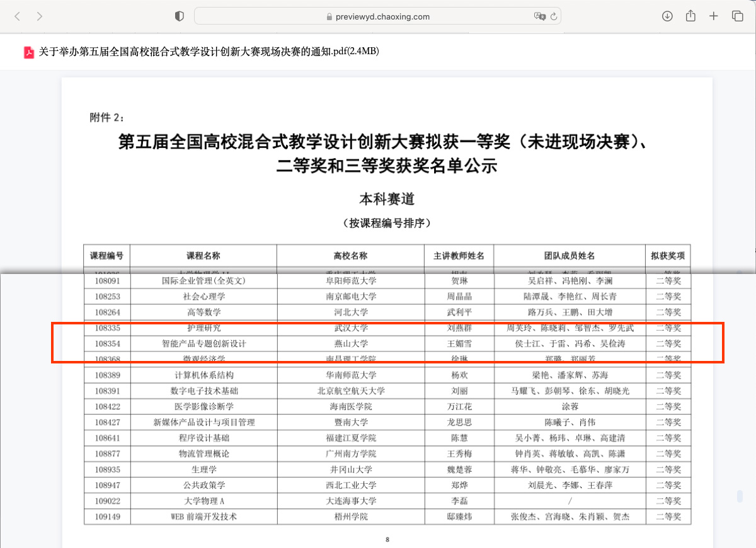Click the 拟获奖项 column header
The width and height of the screenshot is (756, 548).
(x=668, y=256)
